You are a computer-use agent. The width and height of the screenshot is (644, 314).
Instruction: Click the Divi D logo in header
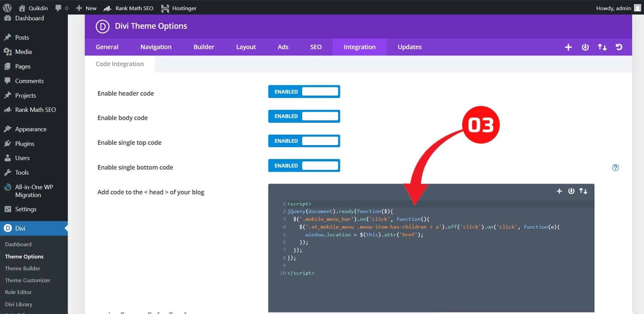click(103, 27)
